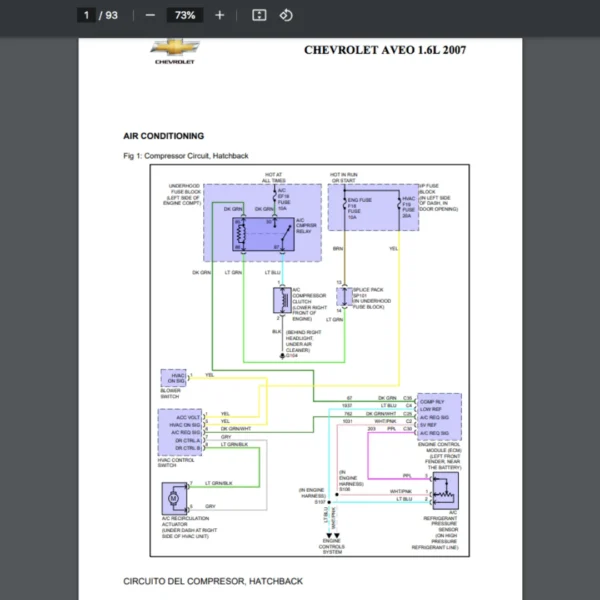Click the 5V REF pin in ECM
600x600 pixels.
[x=428, y=425]
